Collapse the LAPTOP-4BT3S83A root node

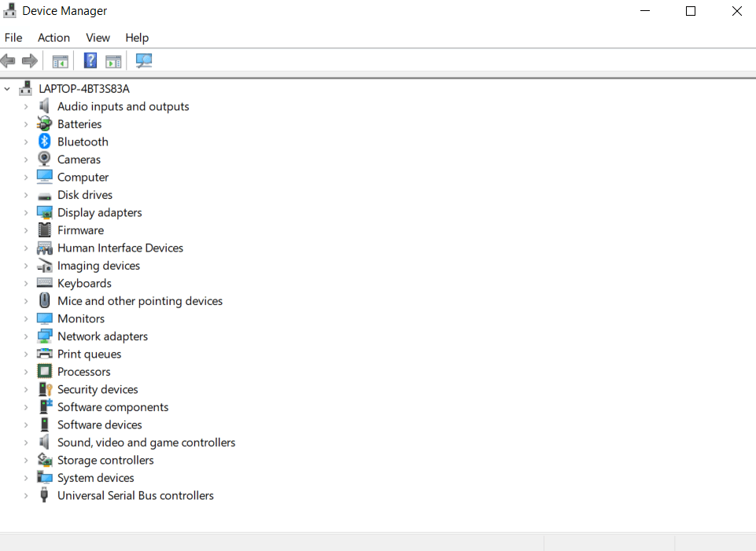[7, 89]
